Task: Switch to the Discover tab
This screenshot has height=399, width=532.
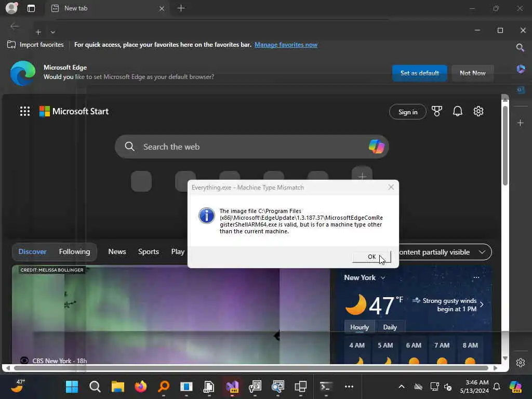Action: 32,252
